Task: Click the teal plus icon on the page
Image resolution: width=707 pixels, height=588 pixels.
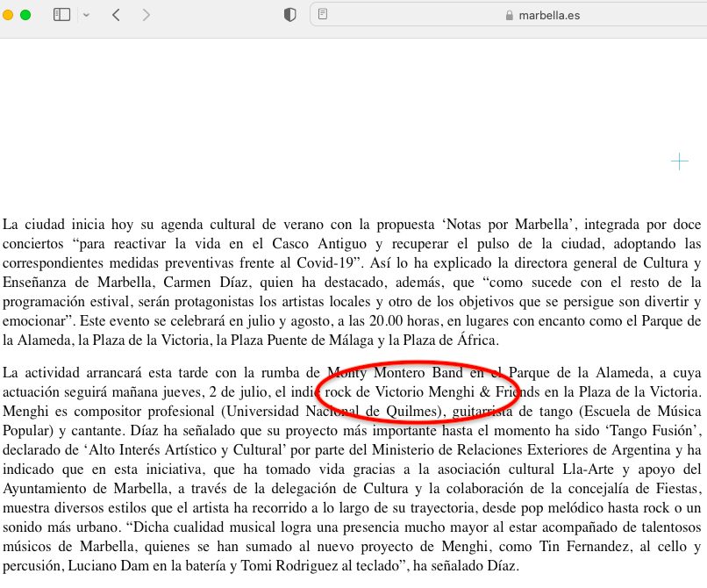Action: point(680,161)
